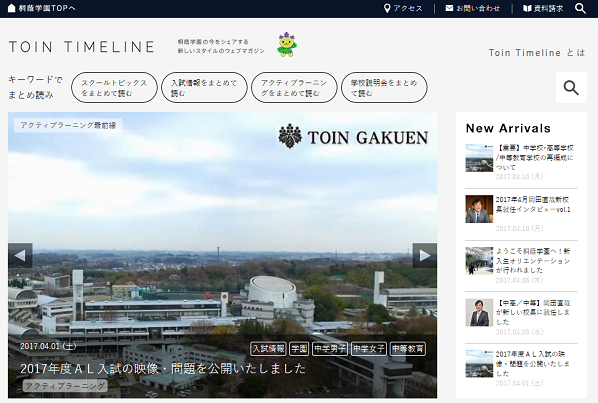Image resolution: width=598 pixels, height=403 pixels.
Task: Click the アクティブラーニング最前線 category label
Action: pyautogui.click(x=68, y=125)
